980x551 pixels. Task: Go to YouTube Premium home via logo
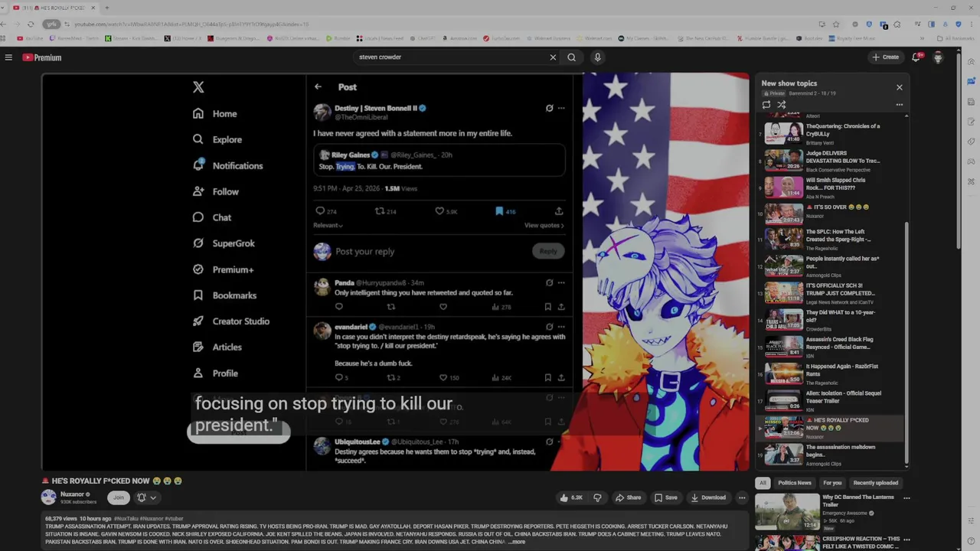pyautogui.click(x=41, y=57)
